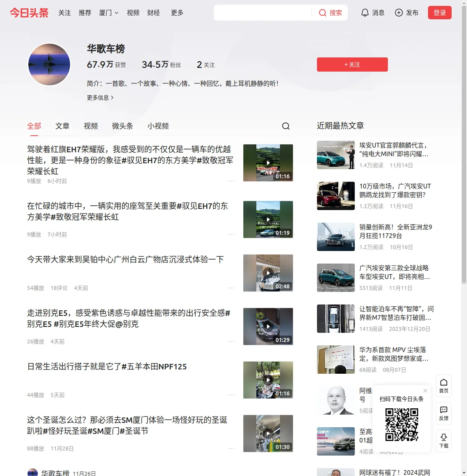Open more options for SM厦门圣诞 post
The height and width of the screenshot is (476, 467).
[231, 448]
